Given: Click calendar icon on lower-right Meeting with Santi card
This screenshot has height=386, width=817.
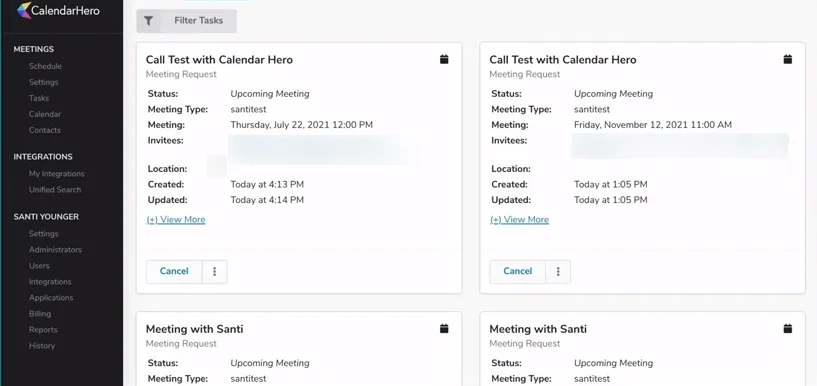Looking at the screenshot, I should click(x=787, y=329).
